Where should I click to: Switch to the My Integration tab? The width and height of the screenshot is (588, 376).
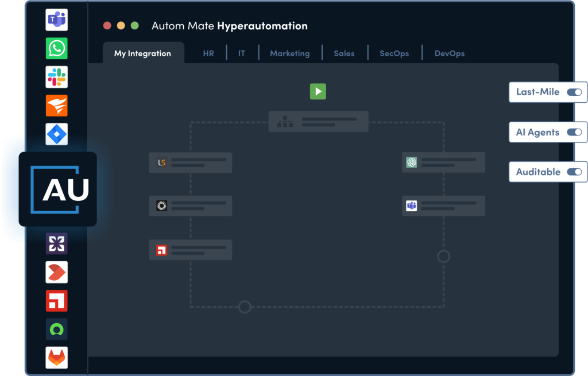pos(143,53)
